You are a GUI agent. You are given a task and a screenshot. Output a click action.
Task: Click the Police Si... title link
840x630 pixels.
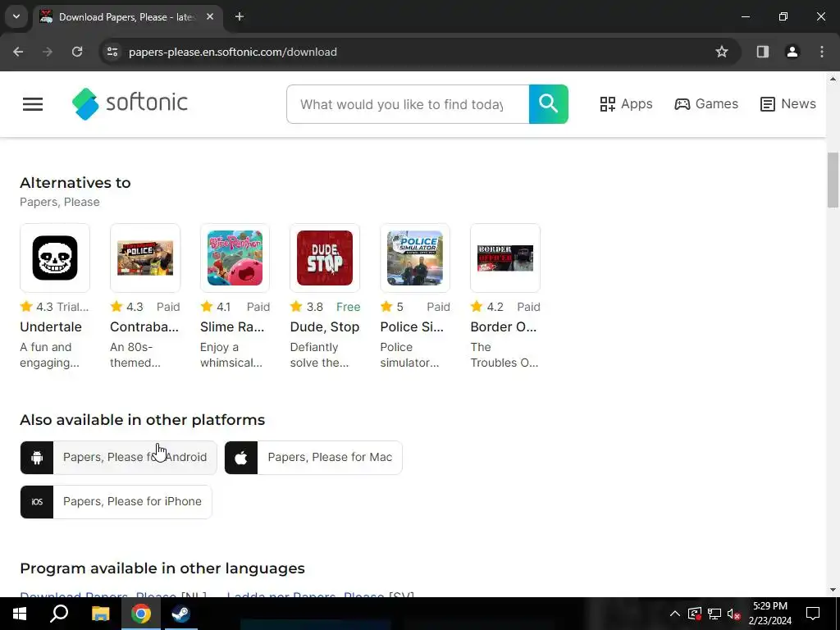(412, 326)
